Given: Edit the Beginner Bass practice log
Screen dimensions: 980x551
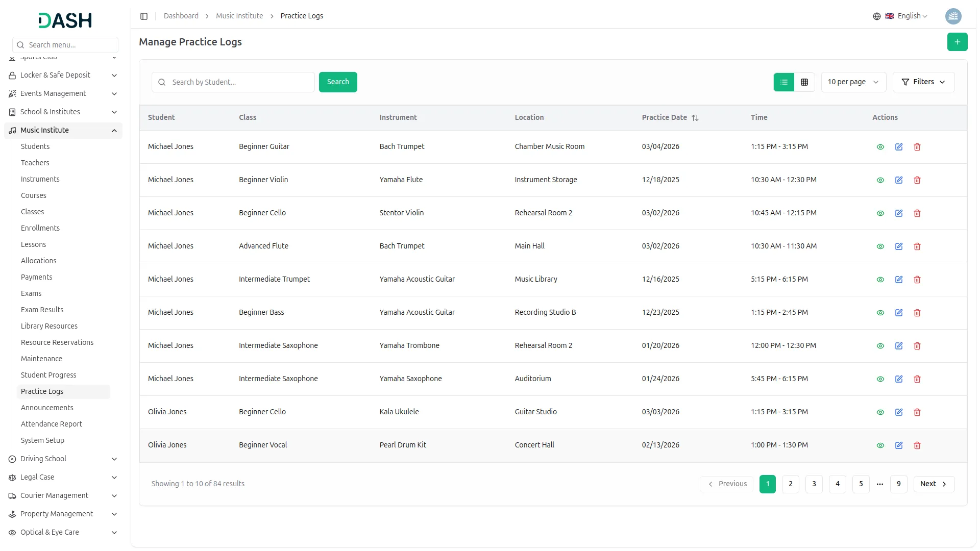Looking at the screenshot, I should coord(898,313).
